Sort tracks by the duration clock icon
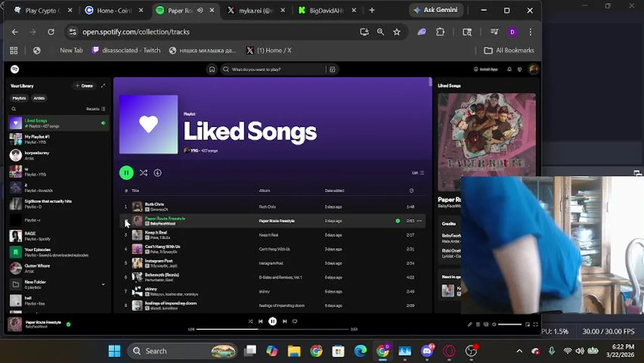644x363 pixels. pos(411,191)
